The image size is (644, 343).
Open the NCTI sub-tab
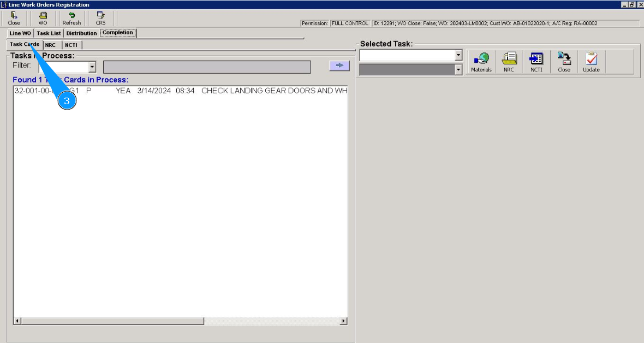71,45
